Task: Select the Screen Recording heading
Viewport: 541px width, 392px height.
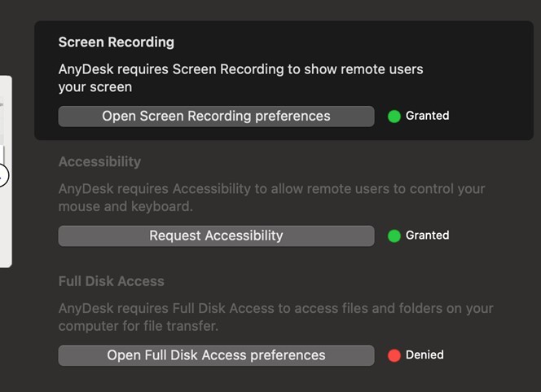Action: coord(117,42)
